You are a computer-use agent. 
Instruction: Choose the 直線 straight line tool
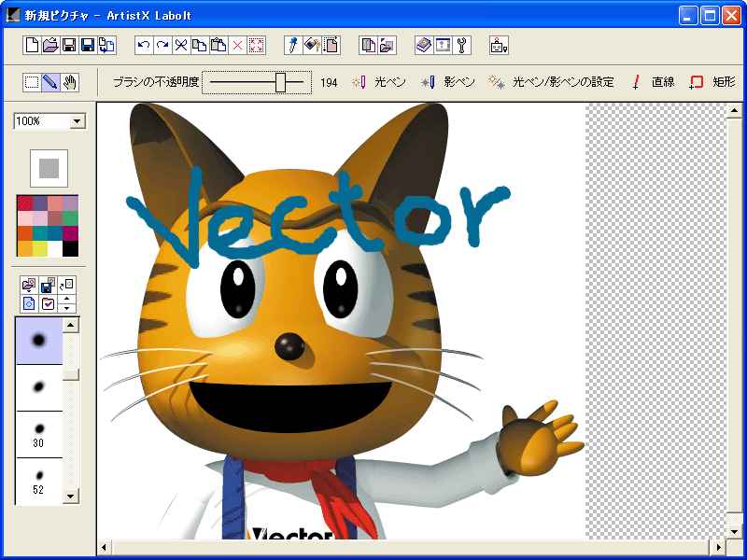(x=653, y=82)
